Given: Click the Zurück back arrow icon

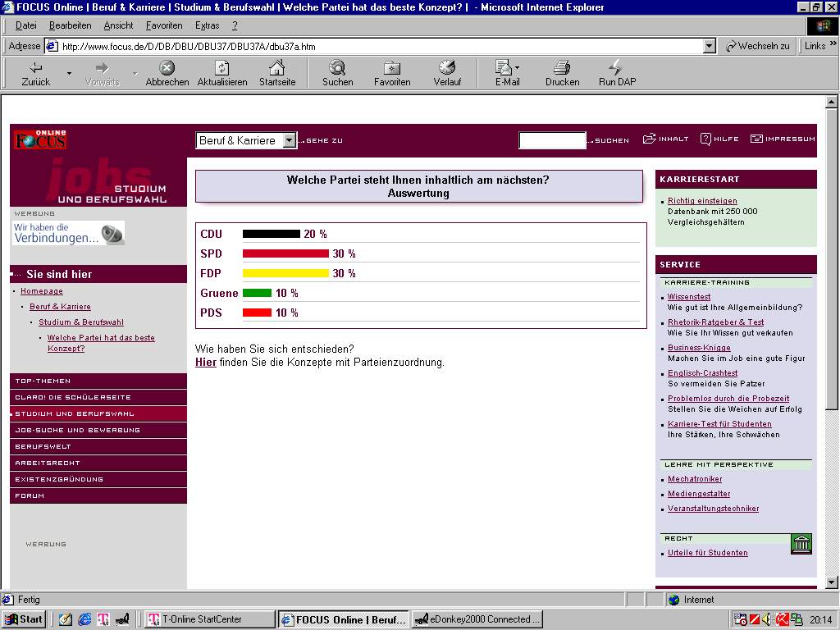Looking at the screenshot, I should tap(35, 68).
